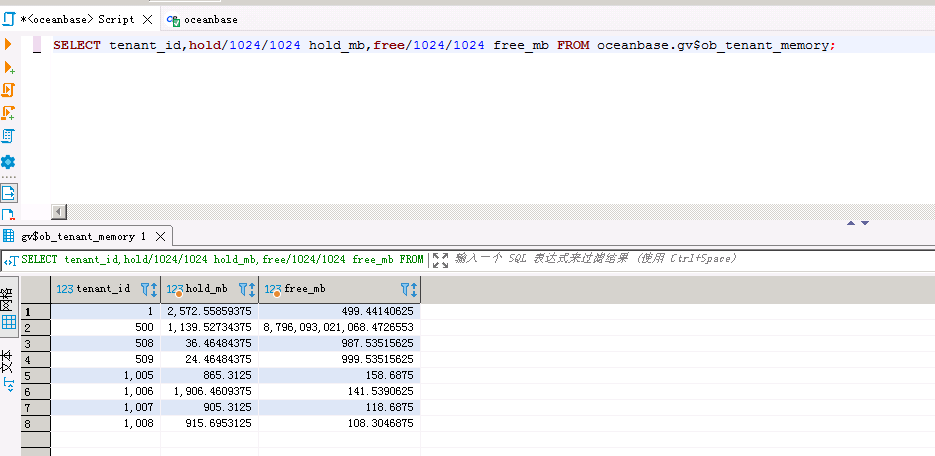Screen dimensions: 935x456
Task: Run SQL statement in new tab icon
Action: [x=9, y=67]
